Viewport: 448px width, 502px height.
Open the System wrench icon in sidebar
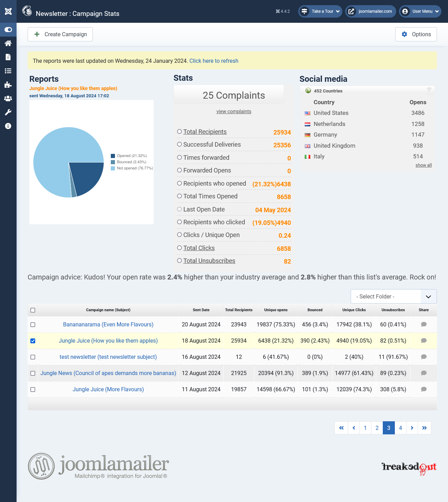8,112
